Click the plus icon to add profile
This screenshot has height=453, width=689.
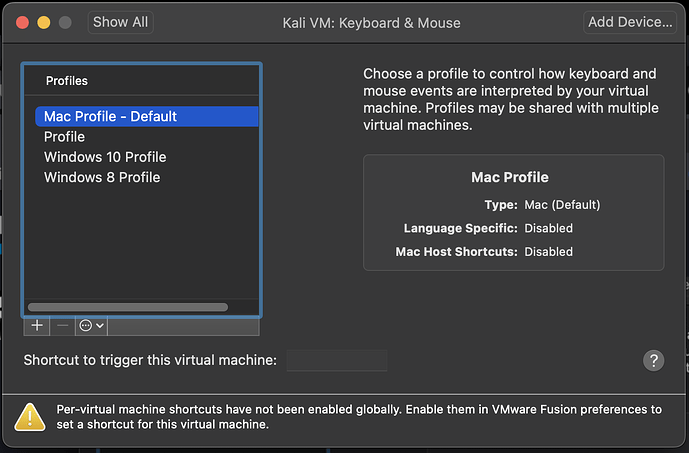37,326
